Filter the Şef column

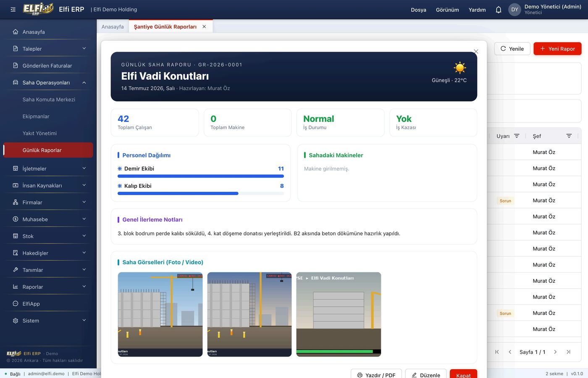[x=569, y=136]
